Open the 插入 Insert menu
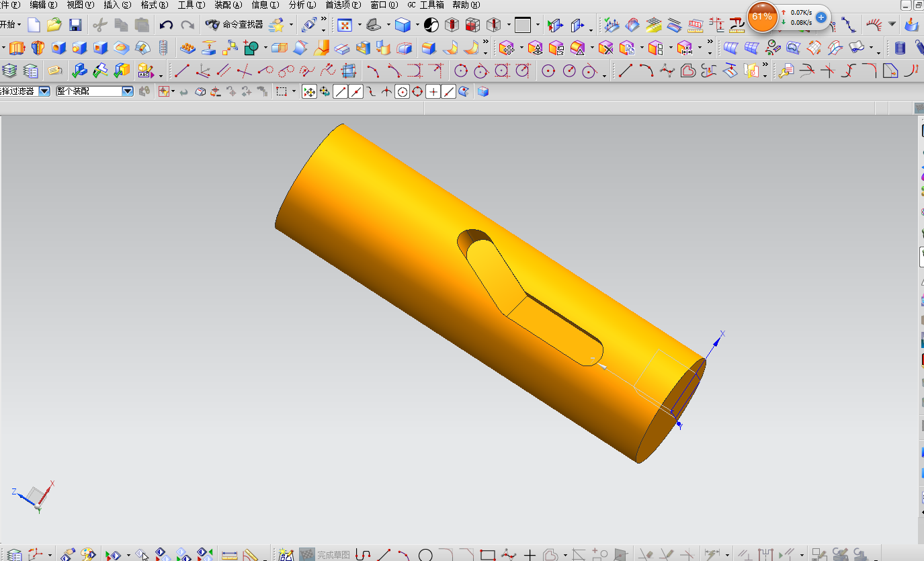This screenshot has height=561, width=924. pos(117,5)
